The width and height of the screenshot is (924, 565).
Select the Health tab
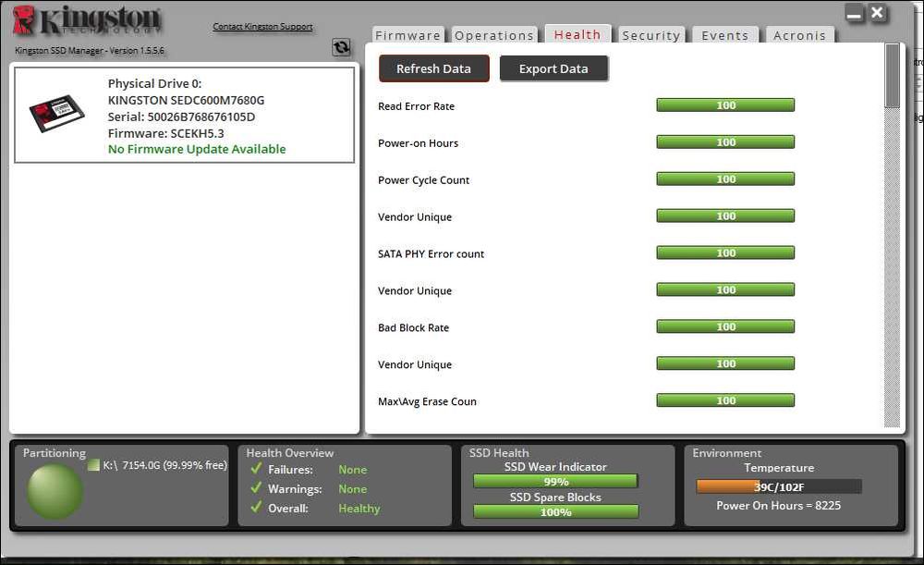(x=577, y=34)
